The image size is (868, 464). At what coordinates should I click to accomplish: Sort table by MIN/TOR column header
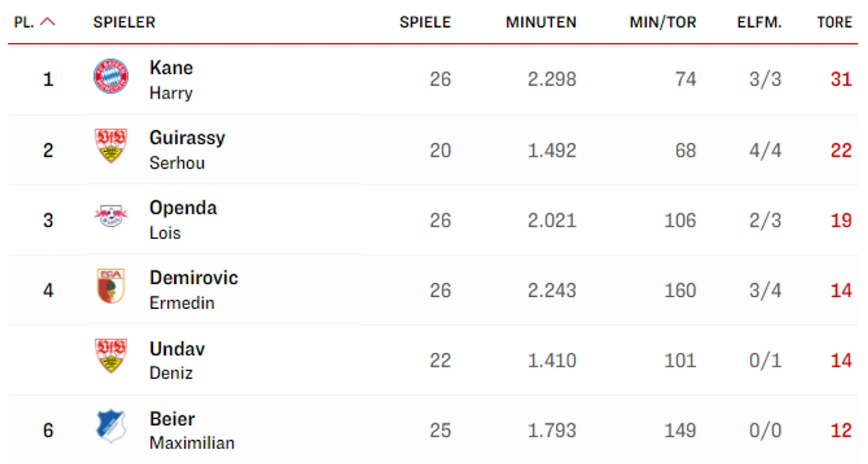pos(663,23)
